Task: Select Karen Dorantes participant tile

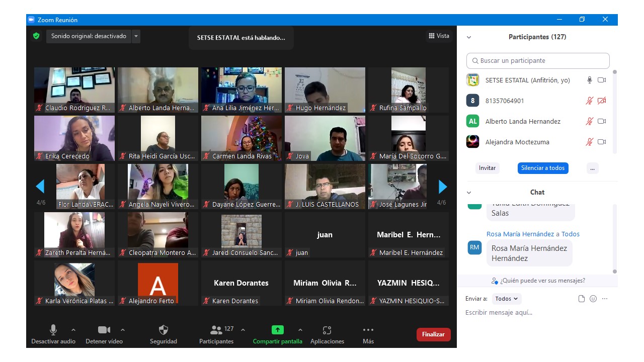Action: tap(242, 283)
